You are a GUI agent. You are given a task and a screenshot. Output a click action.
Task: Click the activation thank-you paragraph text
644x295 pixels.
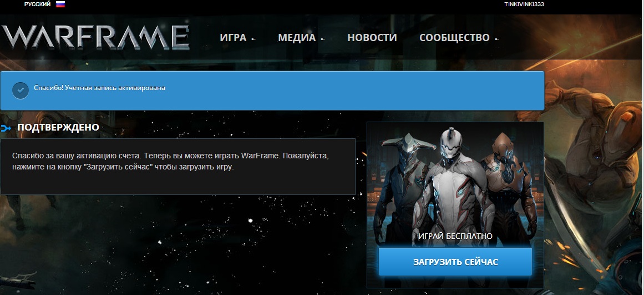coord(171,162)
